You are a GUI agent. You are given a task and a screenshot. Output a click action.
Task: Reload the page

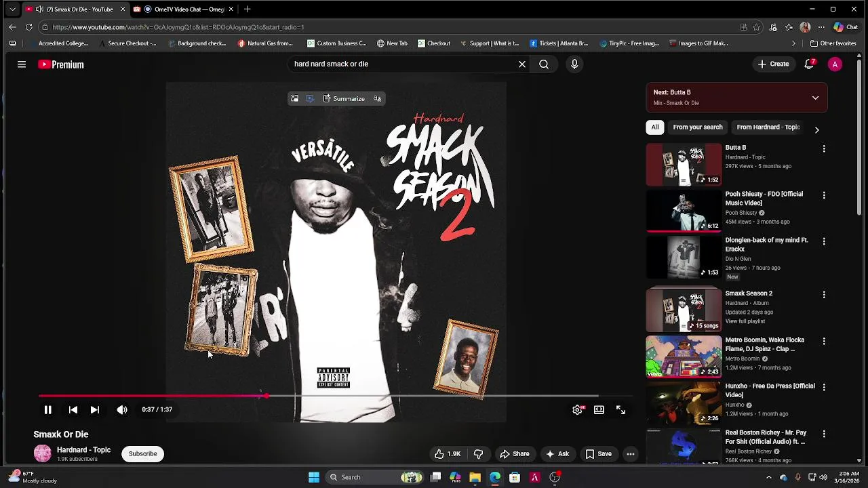[28, 27]
